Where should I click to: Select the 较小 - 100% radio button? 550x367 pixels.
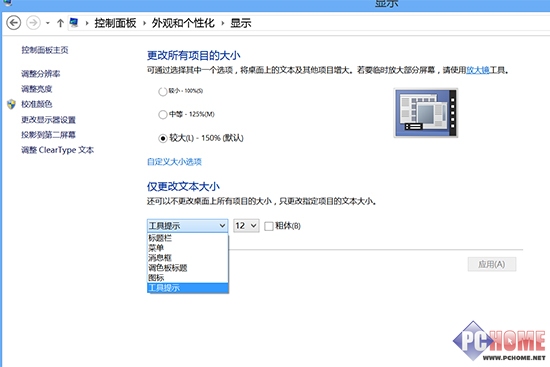(x=162, y=92)
